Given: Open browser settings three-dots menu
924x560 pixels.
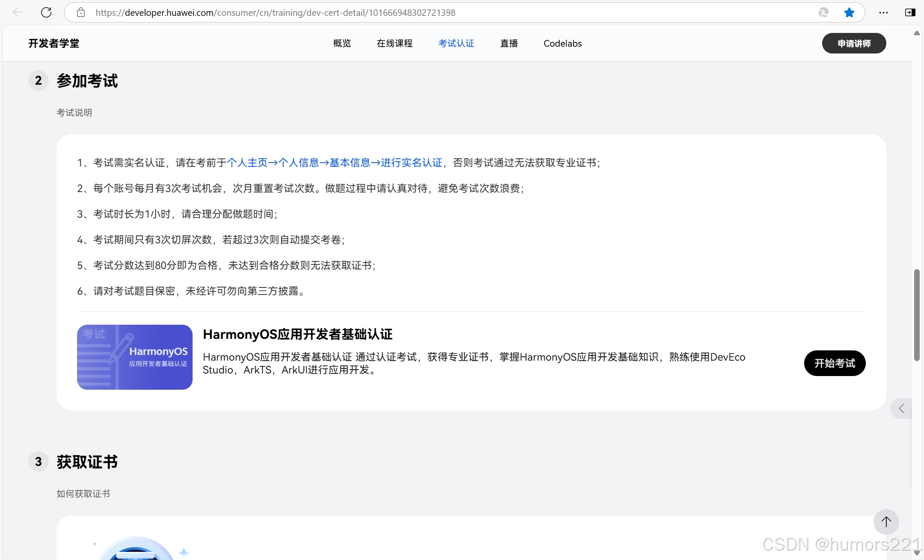Looking at the screenshot, I should coord(883,12).
